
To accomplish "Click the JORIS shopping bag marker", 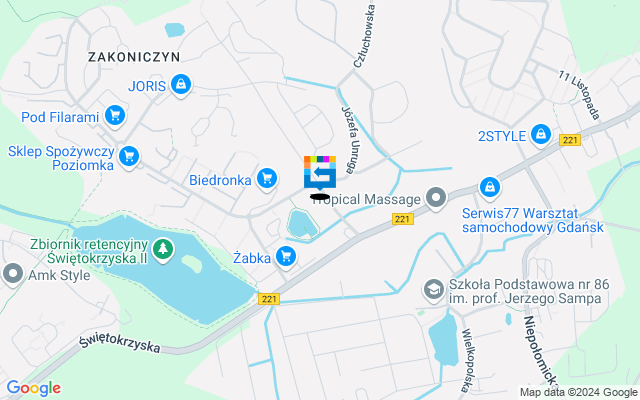I will pos(181,85).
